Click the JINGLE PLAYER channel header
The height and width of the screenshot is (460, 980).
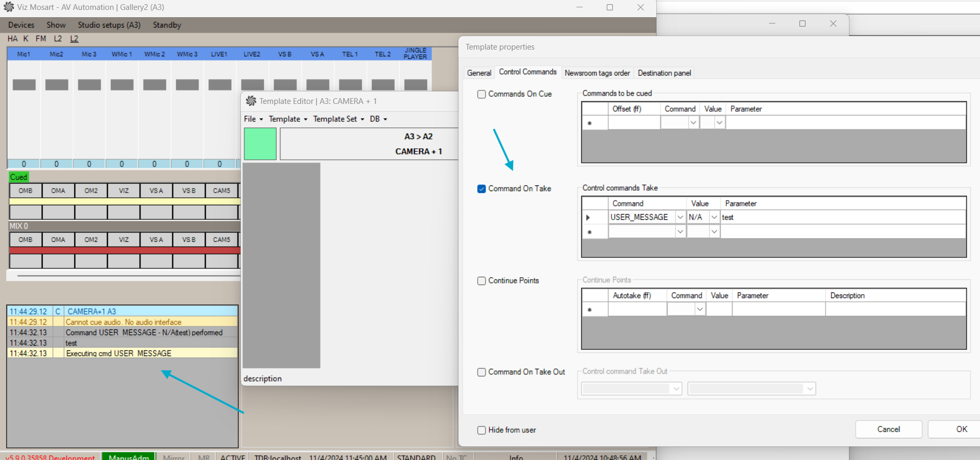(x=415, y=54)
